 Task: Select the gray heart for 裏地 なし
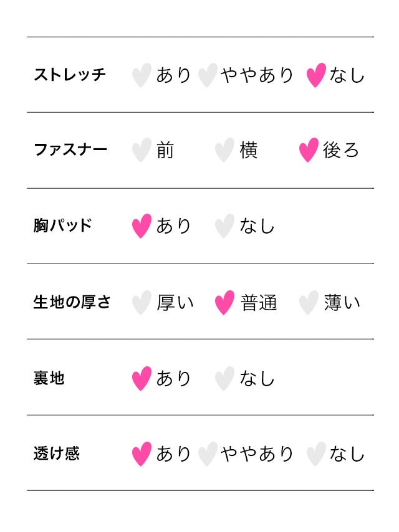point(224,379)
